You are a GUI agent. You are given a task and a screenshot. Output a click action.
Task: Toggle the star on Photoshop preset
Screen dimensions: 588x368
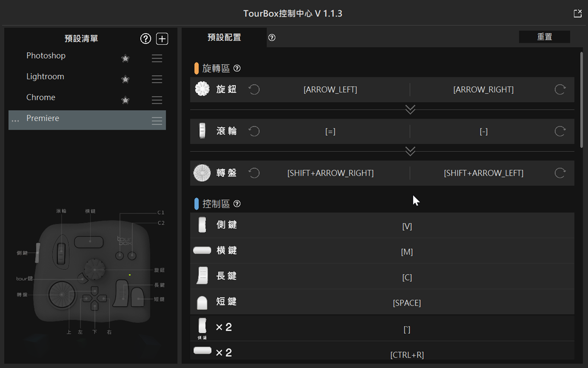125,58
